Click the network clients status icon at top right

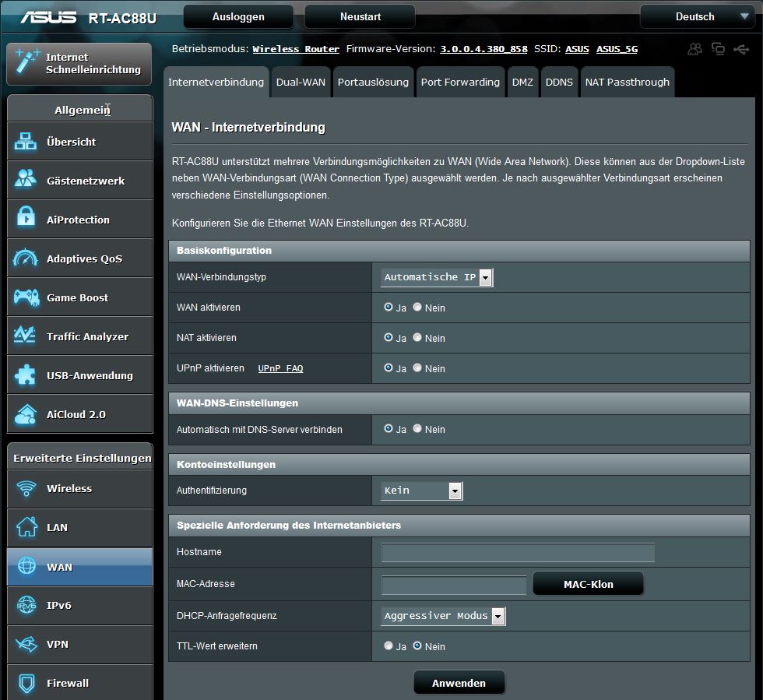pyautogui.click(x=718, y=49)
